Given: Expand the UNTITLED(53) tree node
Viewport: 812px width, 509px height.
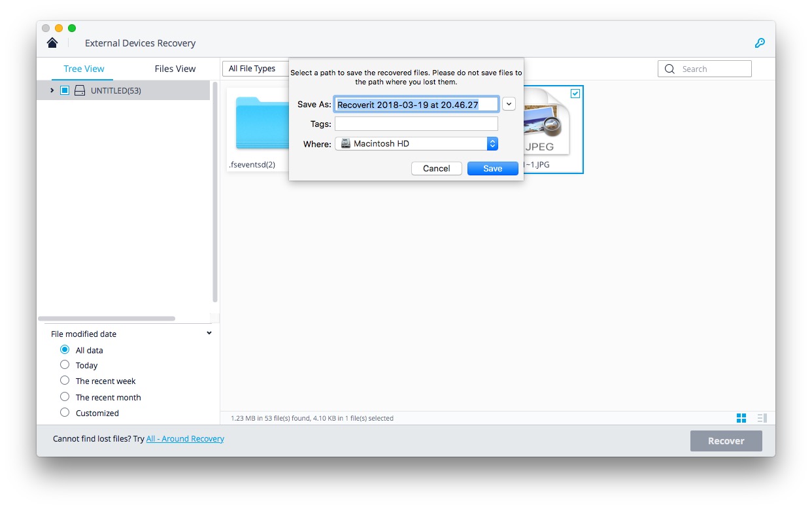Looking at the screenshot, I should point(52,90).
